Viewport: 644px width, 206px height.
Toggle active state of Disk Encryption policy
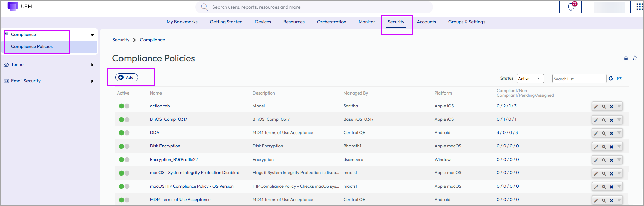[x=124, y=146]
